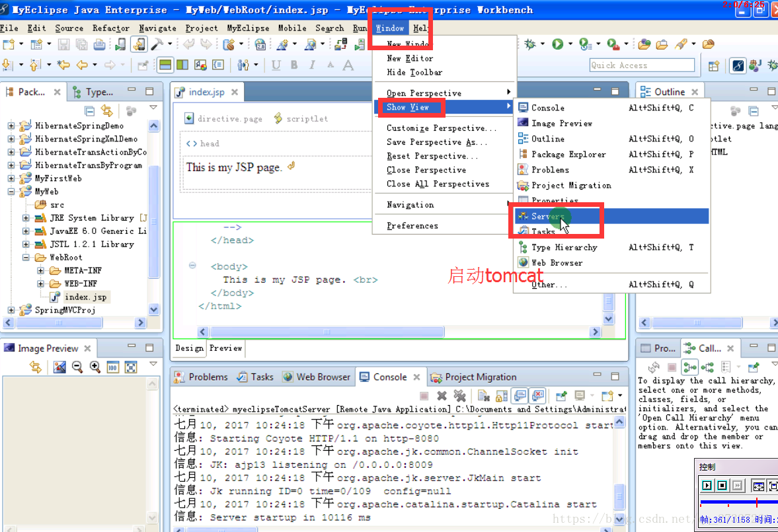Screen dimensions: 778x532
Task: Click the New file toolbar icon
Action: coord(9,45)
